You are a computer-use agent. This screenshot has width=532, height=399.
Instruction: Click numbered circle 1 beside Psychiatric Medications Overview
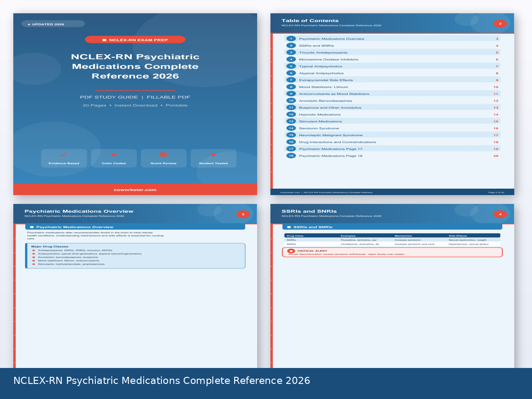tap(291, 39)
